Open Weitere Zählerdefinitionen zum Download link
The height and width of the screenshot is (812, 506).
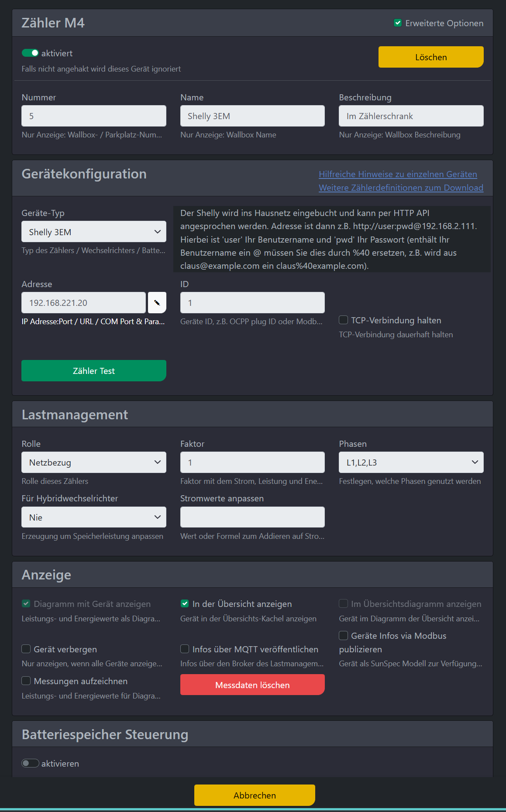click(x=401, y=188)
